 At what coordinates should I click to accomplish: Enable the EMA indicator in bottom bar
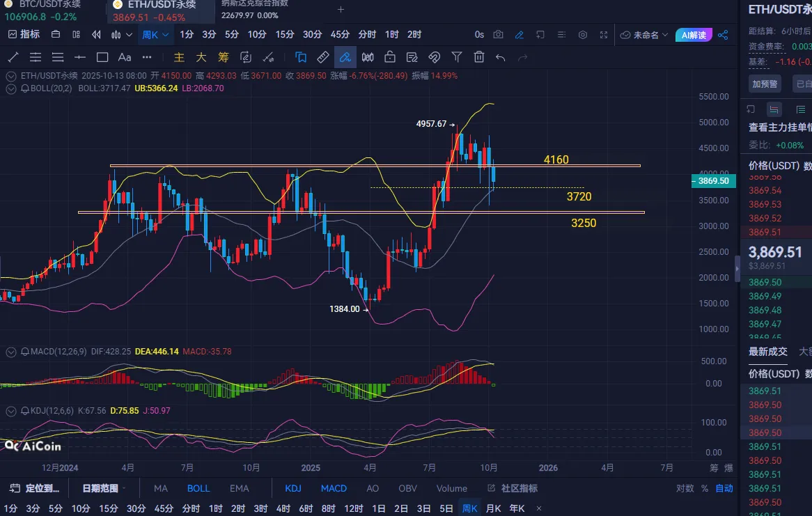pyautogui.click(x=239, y=488)
